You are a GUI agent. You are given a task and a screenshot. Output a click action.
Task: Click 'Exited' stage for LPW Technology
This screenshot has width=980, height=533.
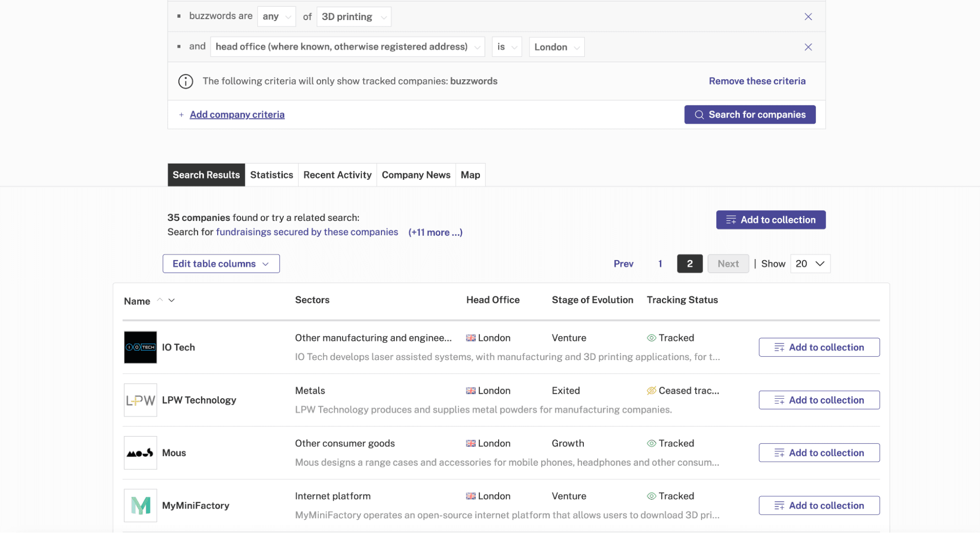(x=566, y=390)
